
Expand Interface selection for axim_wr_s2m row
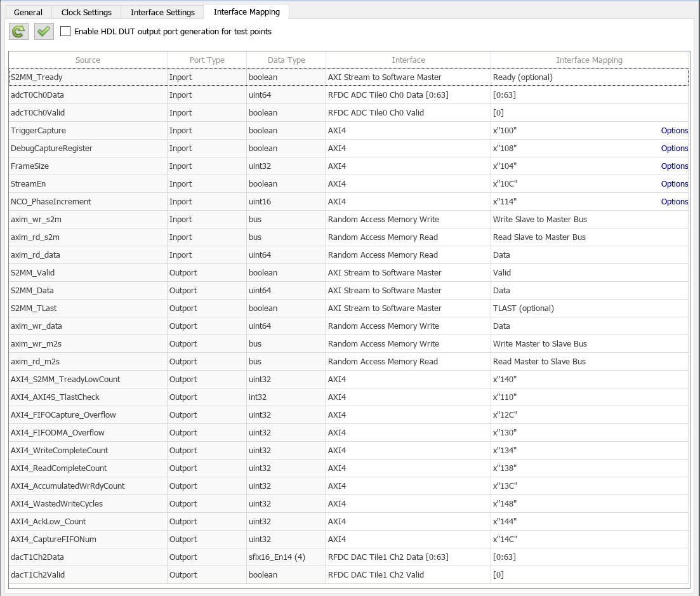tap(408, 220)
